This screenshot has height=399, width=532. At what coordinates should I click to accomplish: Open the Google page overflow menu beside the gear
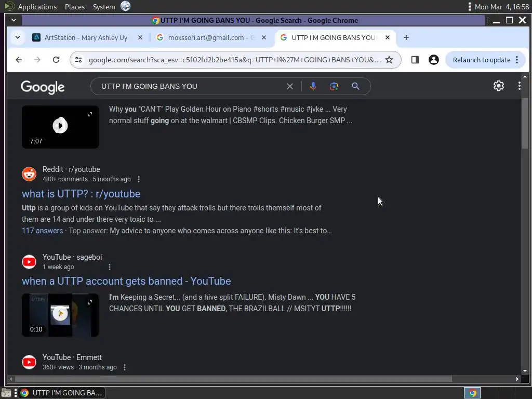519,86
